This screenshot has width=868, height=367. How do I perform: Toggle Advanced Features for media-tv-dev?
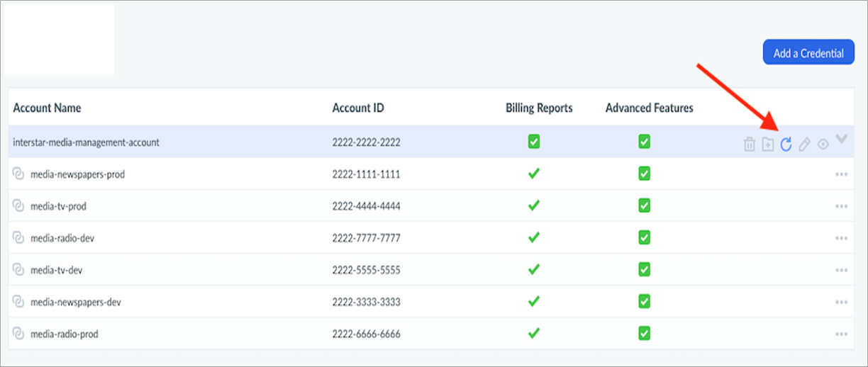(644, 269)
